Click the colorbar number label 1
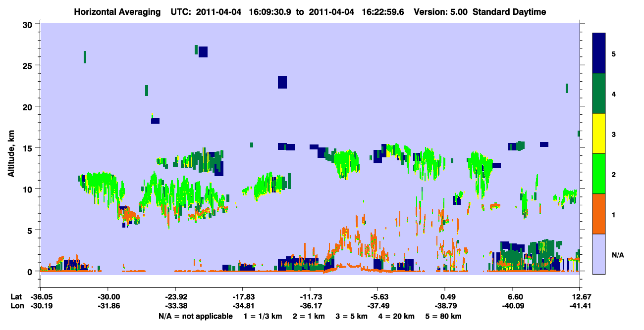 click(614, 214)
